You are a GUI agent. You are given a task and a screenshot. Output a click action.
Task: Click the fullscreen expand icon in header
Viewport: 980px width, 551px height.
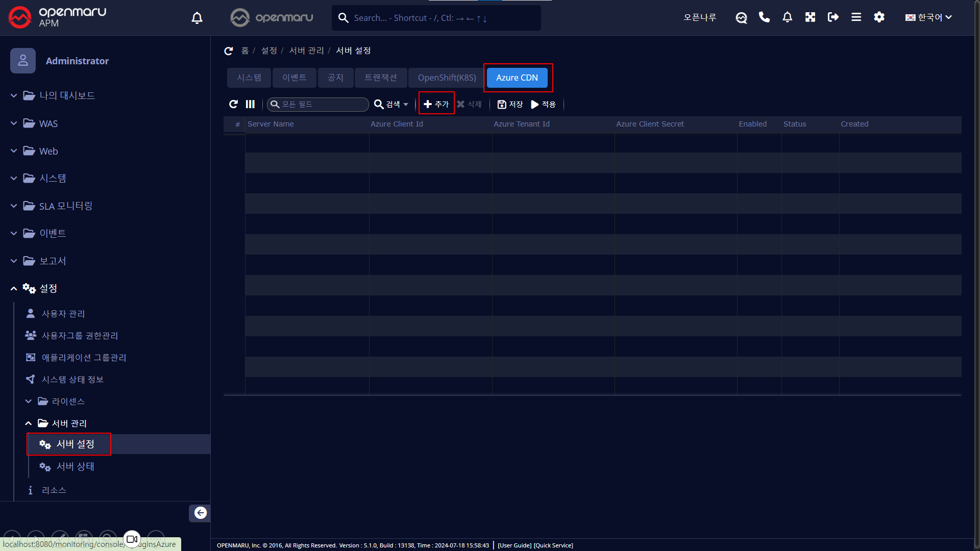tap(810, 17)
